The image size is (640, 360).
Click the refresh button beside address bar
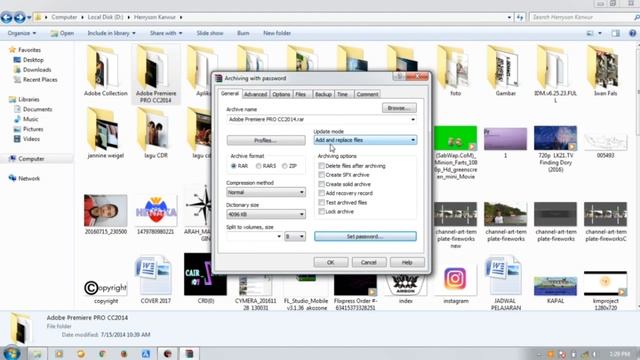520,17
